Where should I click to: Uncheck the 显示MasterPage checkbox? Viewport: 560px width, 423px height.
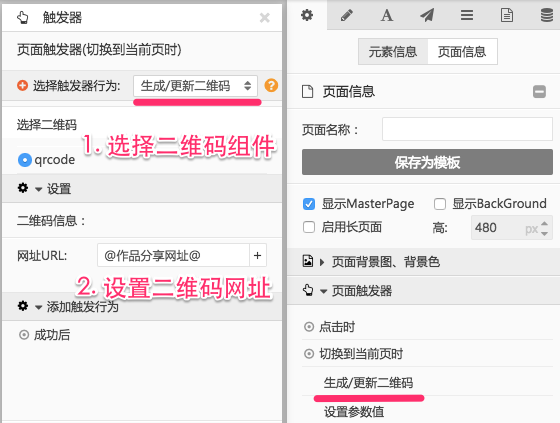pyautogui.click(x=309, y=204)
